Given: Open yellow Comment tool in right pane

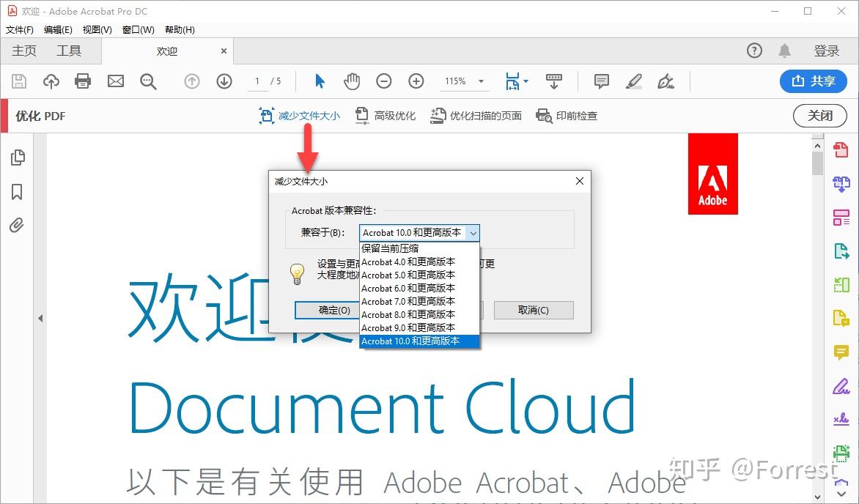Looking at the screenshot, I should coord(841,352).
